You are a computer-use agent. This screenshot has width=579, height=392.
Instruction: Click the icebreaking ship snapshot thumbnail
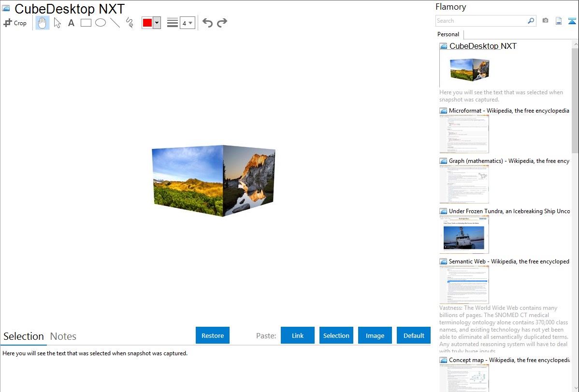click(x=464, y=234)
